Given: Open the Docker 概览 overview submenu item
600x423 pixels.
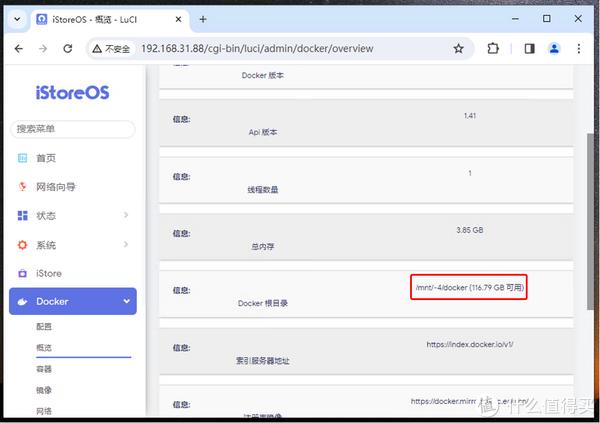Looking at the screenshot, I should 44,348.
